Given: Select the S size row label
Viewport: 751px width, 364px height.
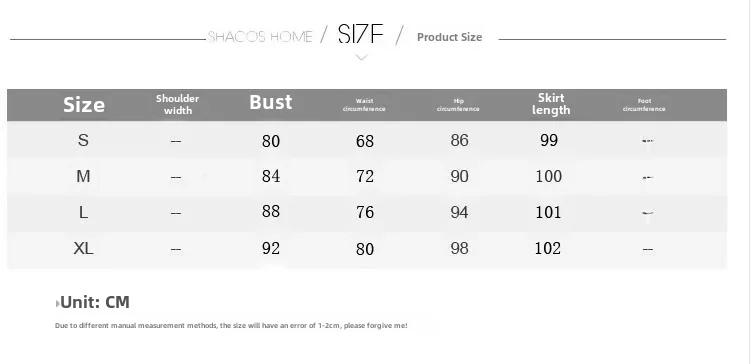Looking at the screenshot, I should 83,140.
